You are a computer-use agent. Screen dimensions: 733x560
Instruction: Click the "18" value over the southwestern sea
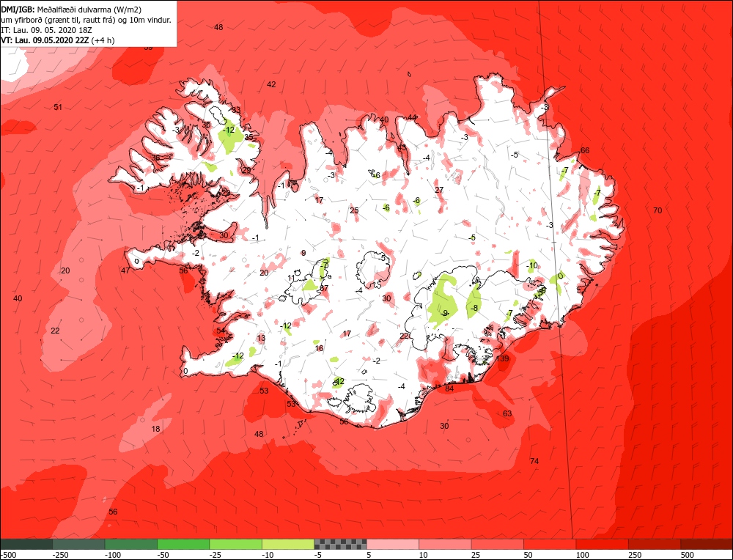(155, 429)
